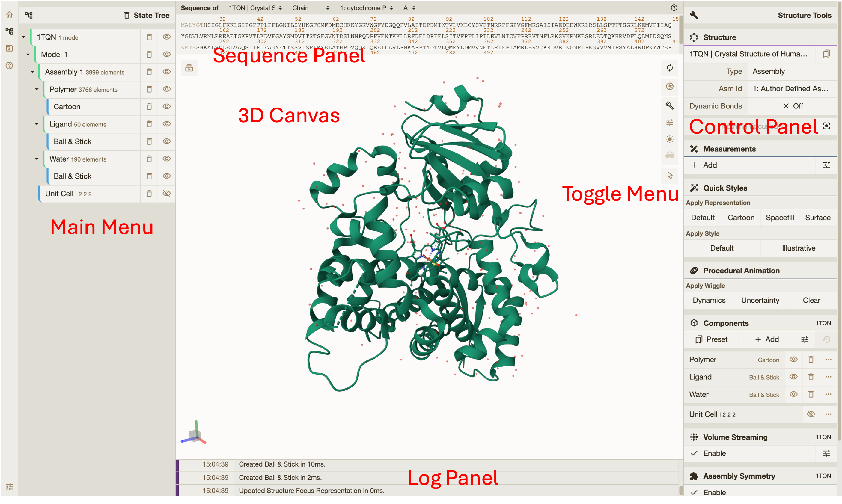
Task: Hide Assembly 1 via eye icon
Action: coord(166,72)
